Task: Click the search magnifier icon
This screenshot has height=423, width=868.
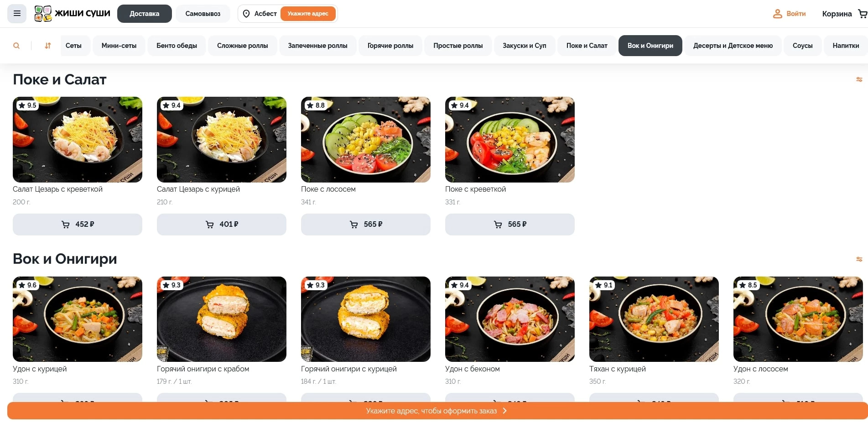Action: [x=16, y=46]
